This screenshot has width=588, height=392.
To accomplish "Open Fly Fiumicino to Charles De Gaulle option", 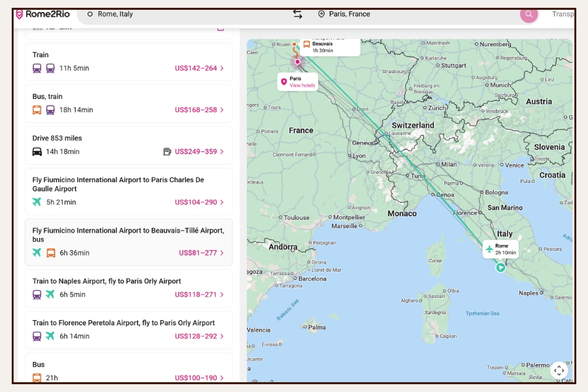I will (x=129, y=191).
